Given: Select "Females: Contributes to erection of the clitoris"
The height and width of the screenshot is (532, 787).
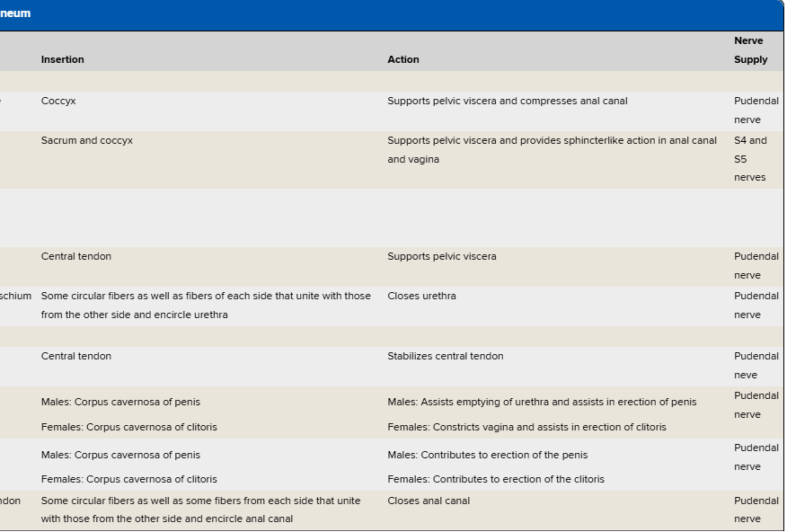Looking at the screenshot, I should [x=495, y=479].
